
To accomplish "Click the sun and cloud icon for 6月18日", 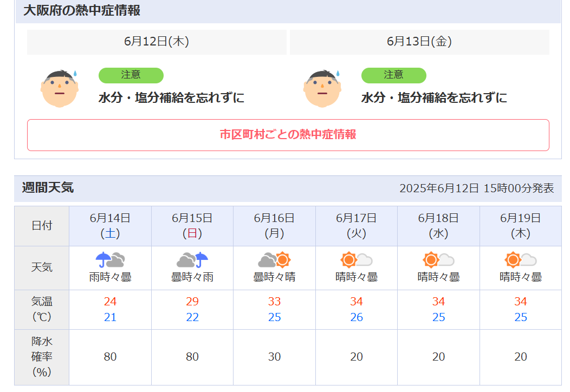I will (x=438, y=260).
